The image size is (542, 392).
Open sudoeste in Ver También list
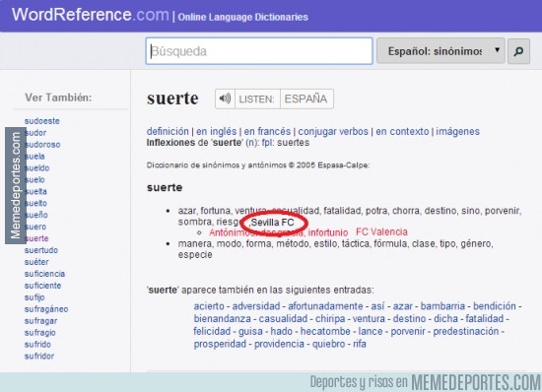[41, 121]
